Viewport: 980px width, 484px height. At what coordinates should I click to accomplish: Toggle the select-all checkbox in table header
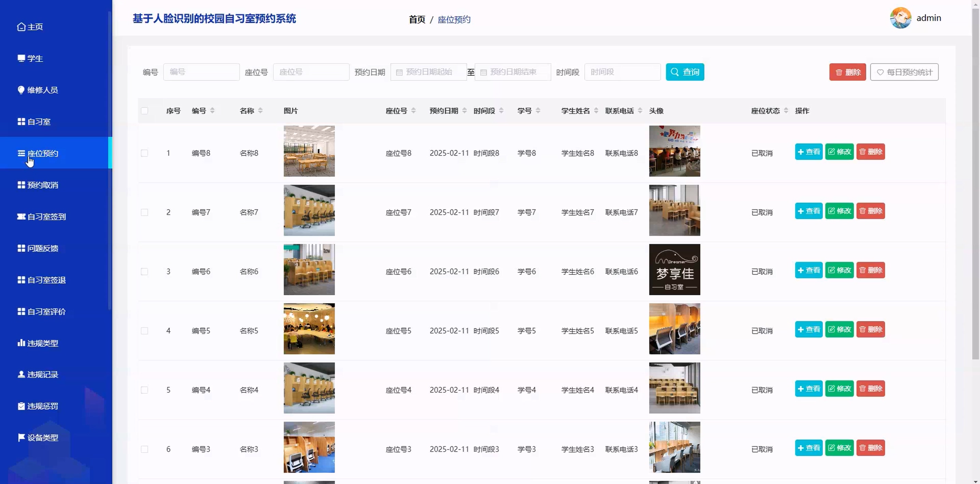145,111
